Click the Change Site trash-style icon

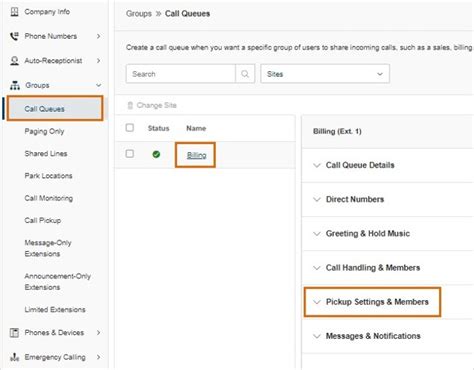click(130, 105)
